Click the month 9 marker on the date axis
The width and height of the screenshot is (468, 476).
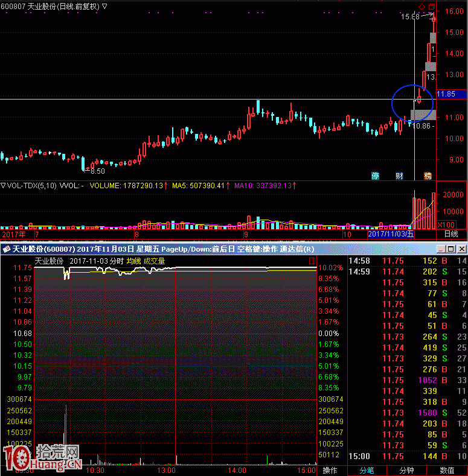pos(246,234)
